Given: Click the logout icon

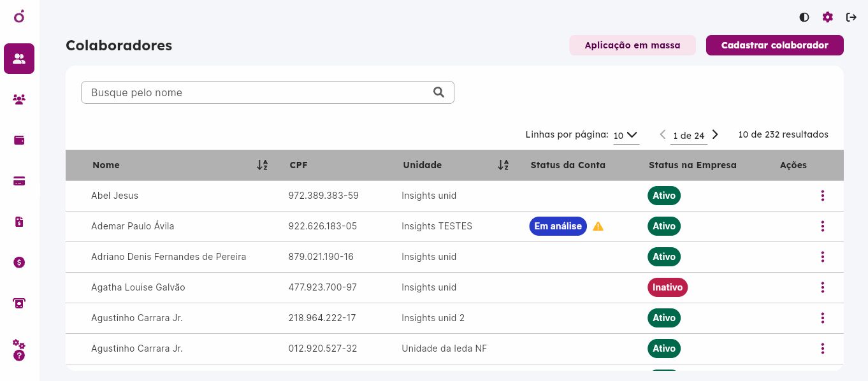Looking at the screenshot, I should point(851,17).
